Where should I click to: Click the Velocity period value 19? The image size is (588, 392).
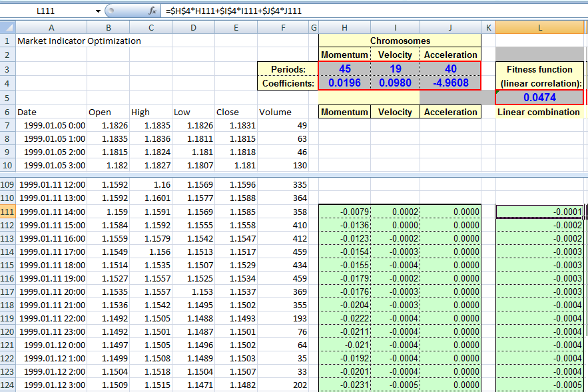[x=396, y=69]
